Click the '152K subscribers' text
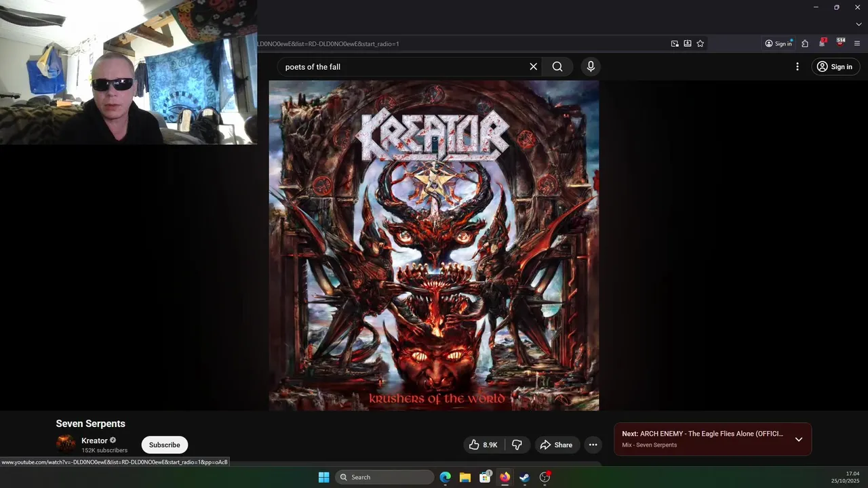Viewport: 868px width, 488px height. (104, 450)
